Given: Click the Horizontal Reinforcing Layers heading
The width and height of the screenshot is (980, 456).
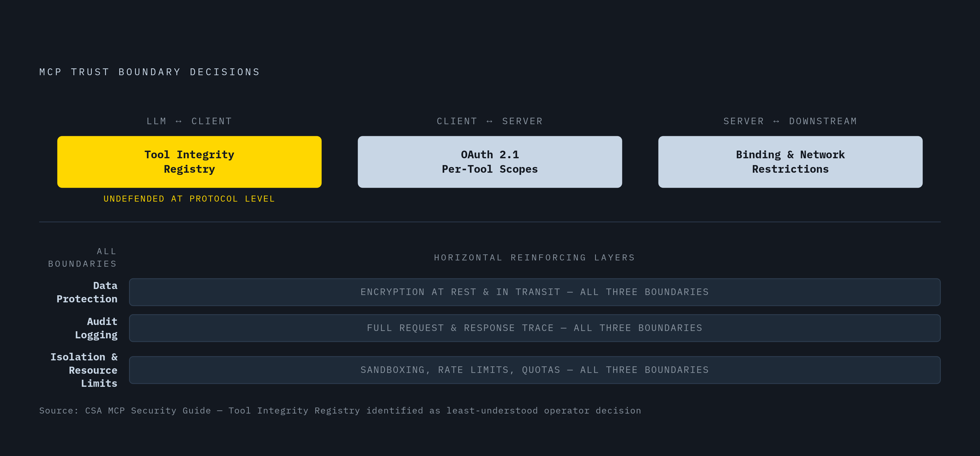Looking at the screenshot, I should point(535,258).
